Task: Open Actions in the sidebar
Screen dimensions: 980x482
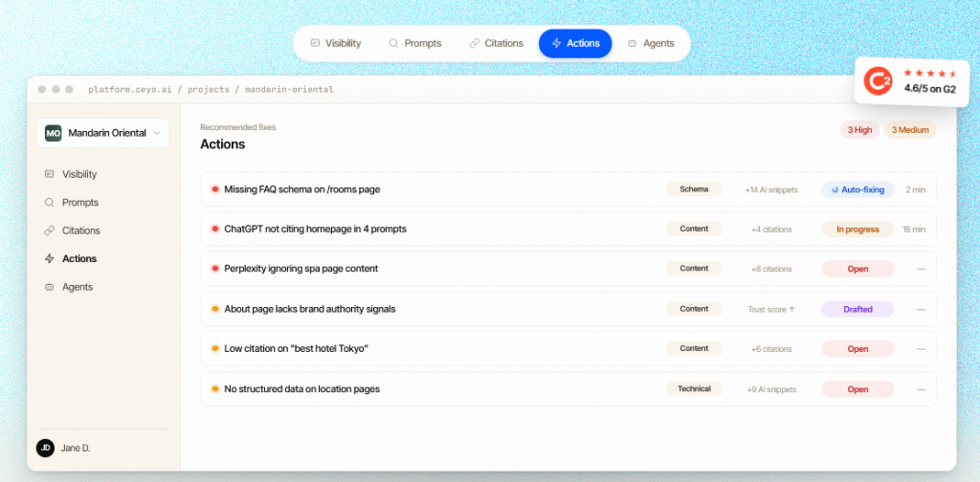Action: (x=103, y=258)
